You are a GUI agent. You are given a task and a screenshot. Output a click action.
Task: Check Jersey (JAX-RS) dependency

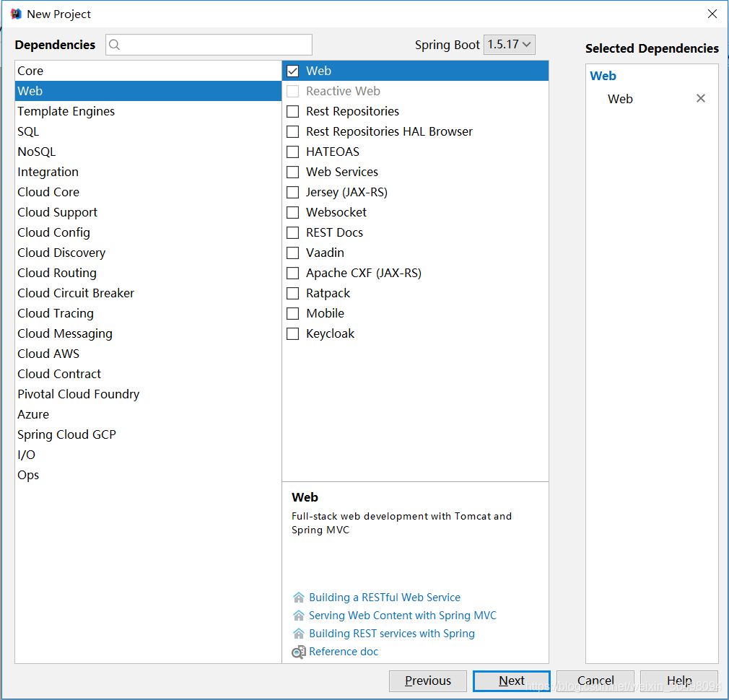click(292, 193)
